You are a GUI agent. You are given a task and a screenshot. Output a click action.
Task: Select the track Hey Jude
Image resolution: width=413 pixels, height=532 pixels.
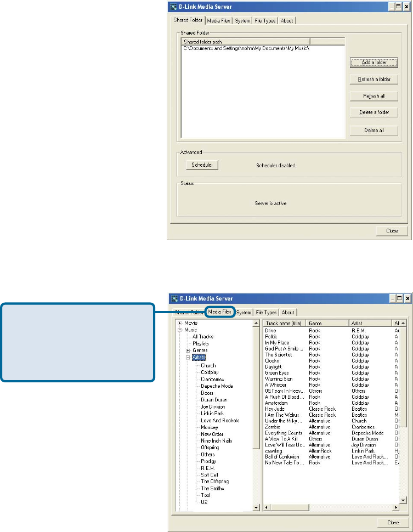click(275, 409)
